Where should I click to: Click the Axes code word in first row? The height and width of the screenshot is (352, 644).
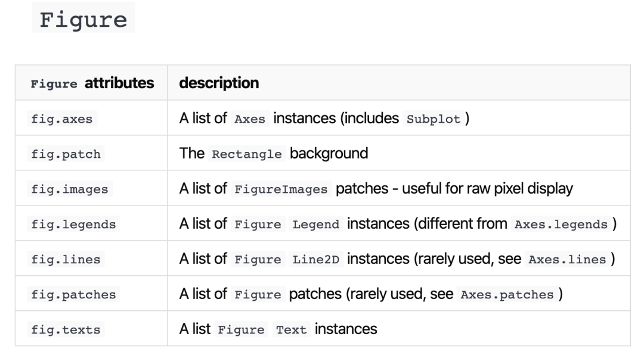click(250, 119)
